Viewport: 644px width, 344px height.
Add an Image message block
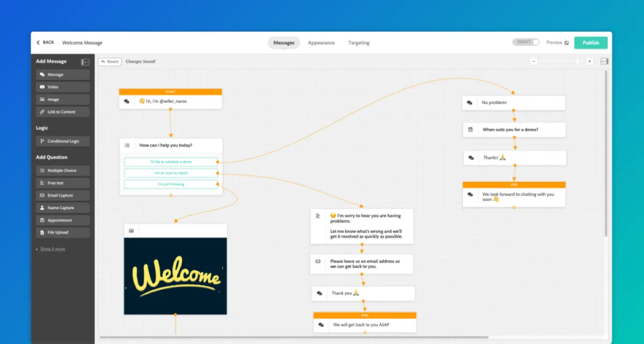point(63,99)
